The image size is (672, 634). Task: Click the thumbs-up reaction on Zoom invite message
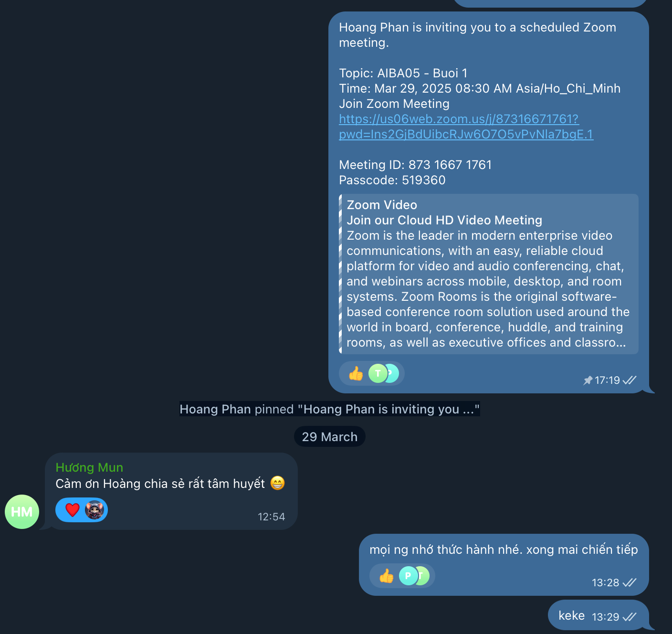356,373
